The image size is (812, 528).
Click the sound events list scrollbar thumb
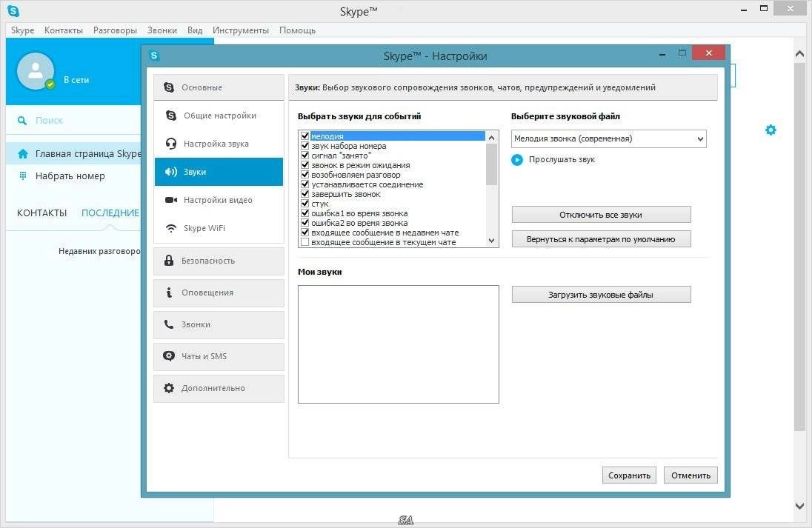click(491, 164)
